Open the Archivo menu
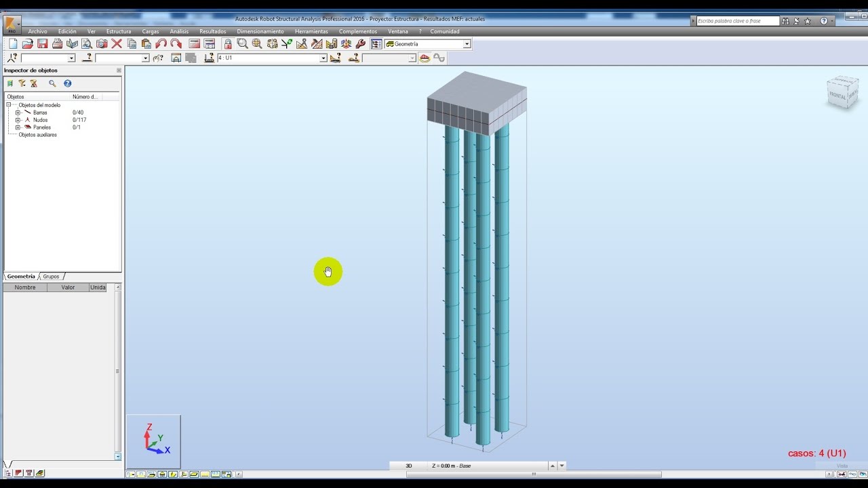 (x=38, y=31)
